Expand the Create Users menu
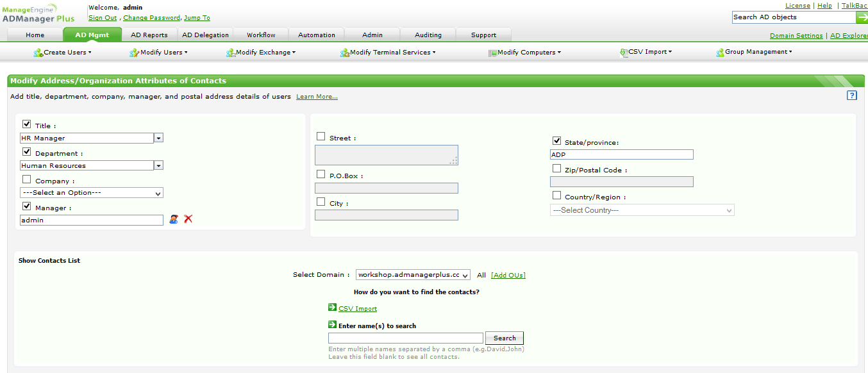This screenshot has width=868, height=373. (67, 53)
